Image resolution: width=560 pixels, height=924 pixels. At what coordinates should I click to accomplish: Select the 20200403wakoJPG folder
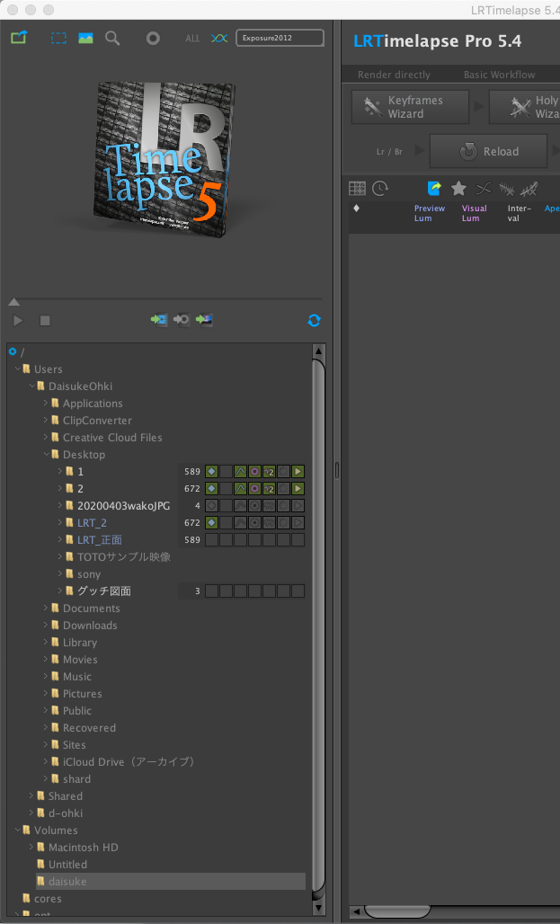click(123, 506)
